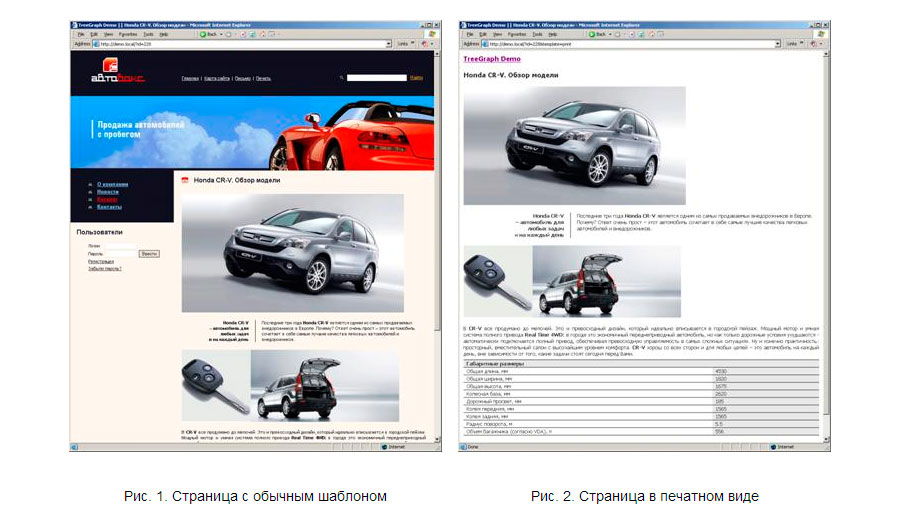Click Forward arrow in left browser toolbar
900x524 pixels.
coord(228,34)
